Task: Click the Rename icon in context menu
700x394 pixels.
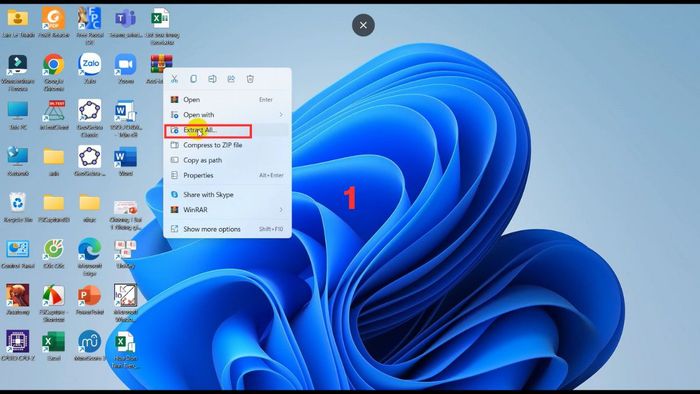Action: click(212, 79)
